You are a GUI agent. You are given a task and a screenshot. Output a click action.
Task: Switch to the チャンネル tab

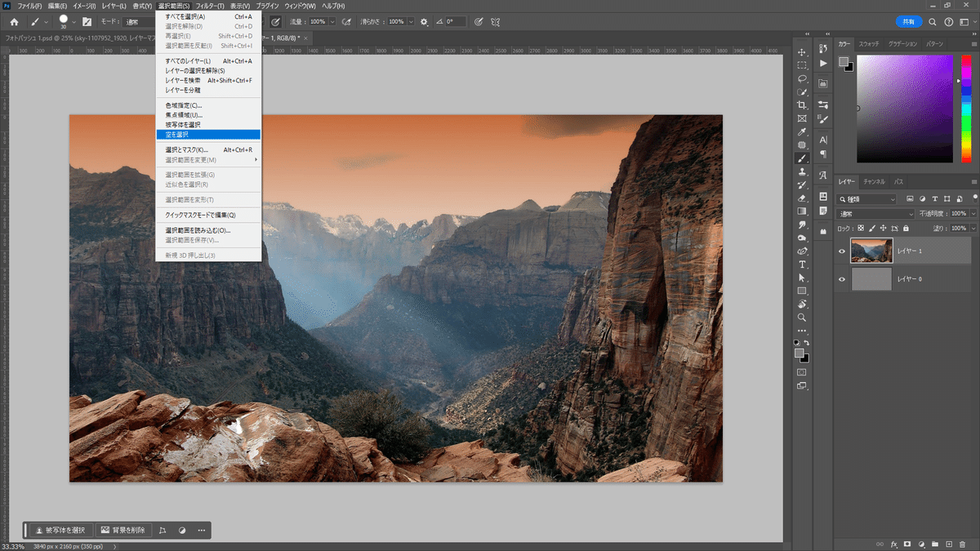[x=874, y=181]
